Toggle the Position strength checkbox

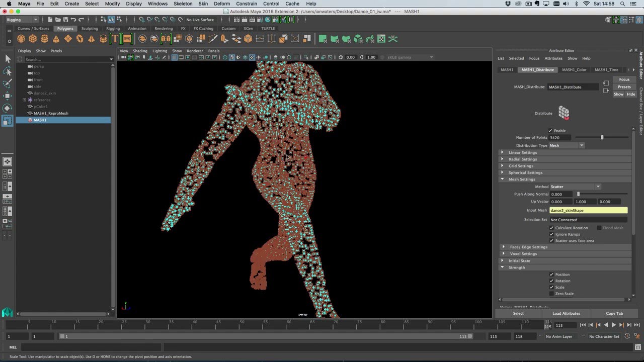tap(551, 275)
